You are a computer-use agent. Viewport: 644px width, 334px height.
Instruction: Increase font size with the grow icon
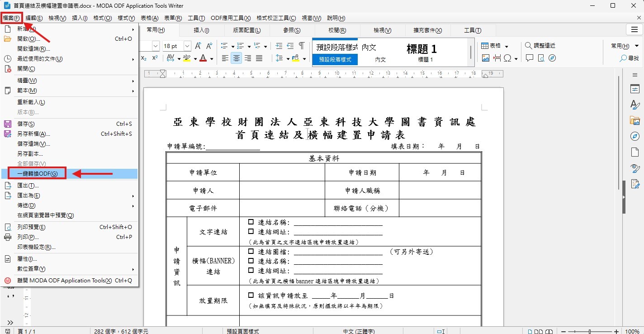tap(198, 46)
